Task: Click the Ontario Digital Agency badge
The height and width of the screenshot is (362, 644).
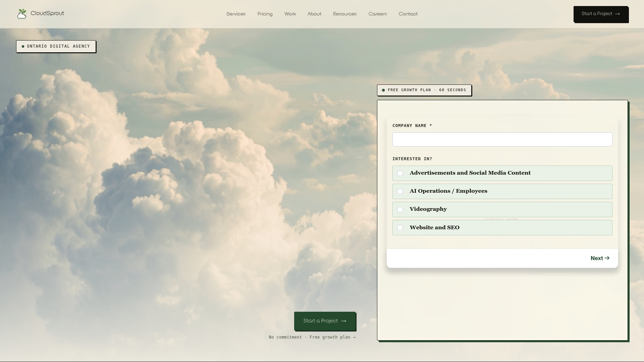Action: point(56,46)
